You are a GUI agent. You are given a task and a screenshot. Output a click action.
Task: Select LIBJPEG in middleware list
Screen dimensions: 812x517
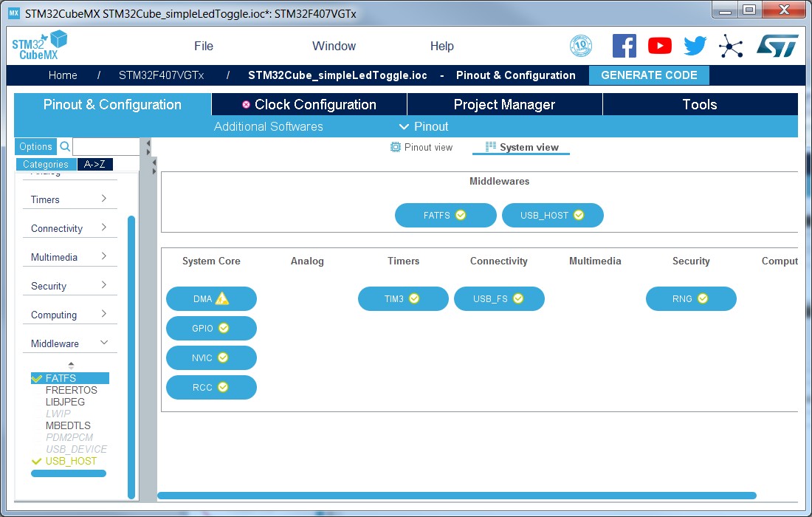click(65, 402)
